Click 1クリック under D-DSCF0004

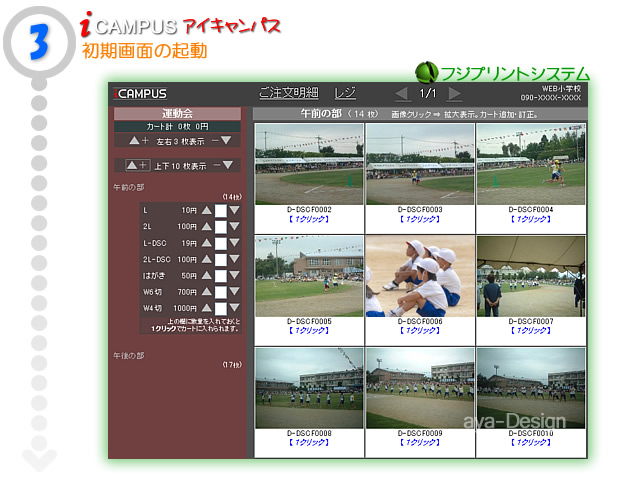(531, 219)
